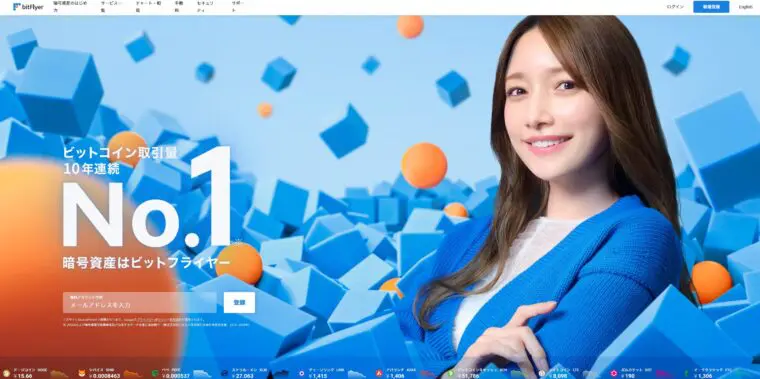
Task: Select the Shiba Inu coin icon
Action: pos(82,373)
